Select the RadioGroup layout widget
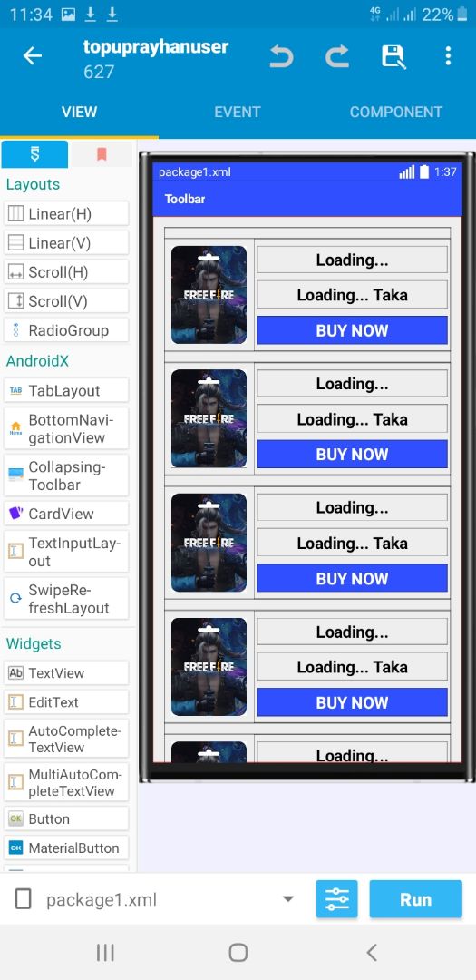This screenshot has height=980, width=476. tap(66, 330)
